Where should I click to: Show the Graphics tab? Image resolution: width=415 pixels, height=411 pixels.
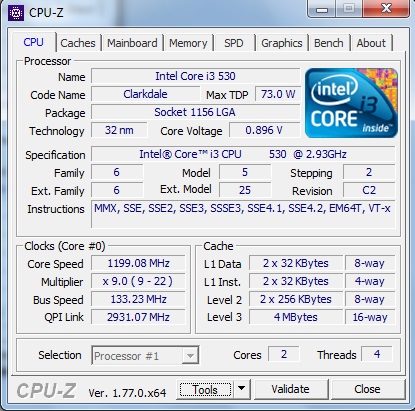(x=282, y=43)
